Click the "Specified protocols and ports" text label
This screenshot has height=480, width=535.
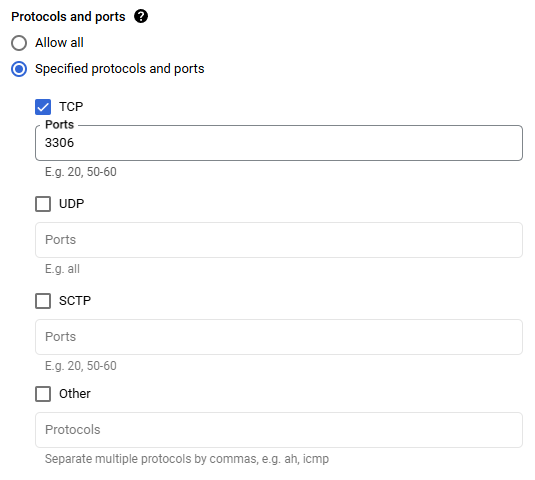[x=120, y=69]
